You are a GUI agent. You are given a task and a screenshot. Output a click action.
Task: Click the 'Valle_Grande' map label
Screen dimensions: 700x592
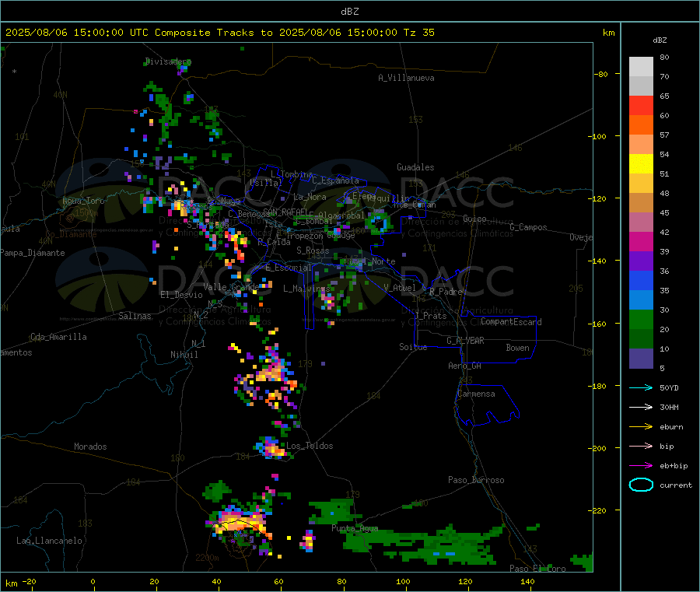[231, 287]
